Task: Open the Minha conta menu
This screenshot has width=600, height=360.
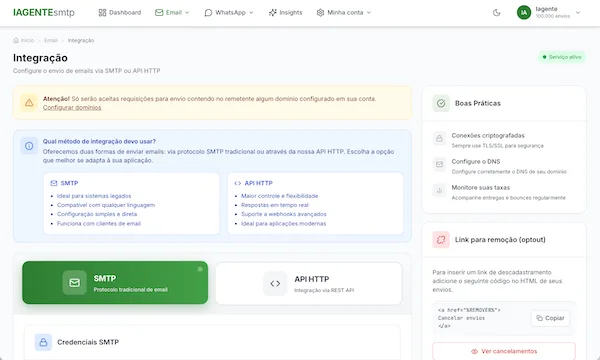Action: point(344,13)
